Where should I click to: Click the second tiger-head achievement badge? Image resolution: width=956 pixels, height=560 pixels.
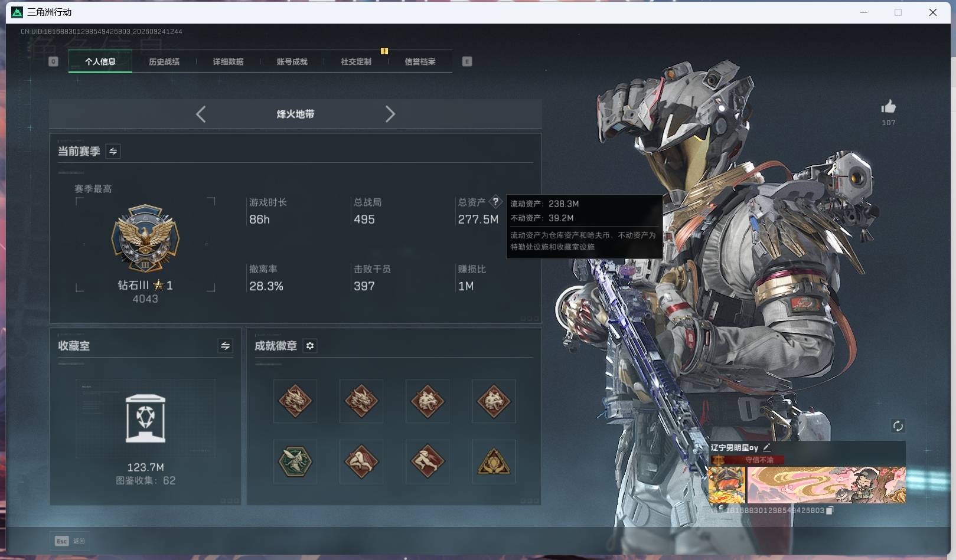click(x=494, y=401)
